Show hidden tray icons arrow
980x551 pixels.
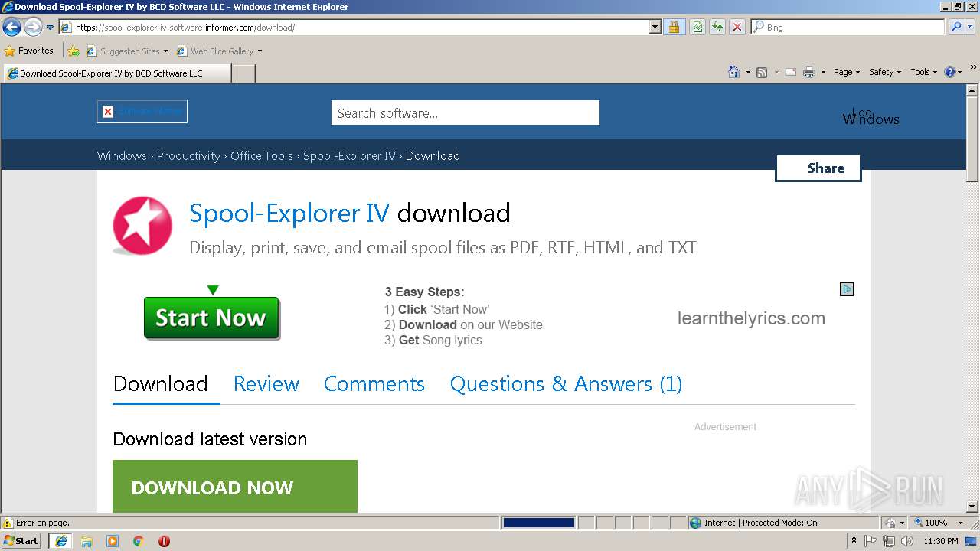coord(854,541)
